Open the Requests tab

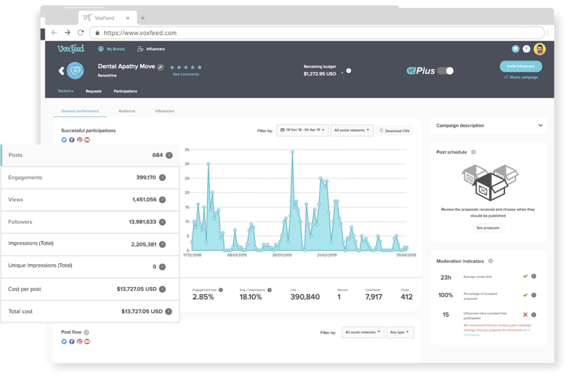click(x=93, y=91)
